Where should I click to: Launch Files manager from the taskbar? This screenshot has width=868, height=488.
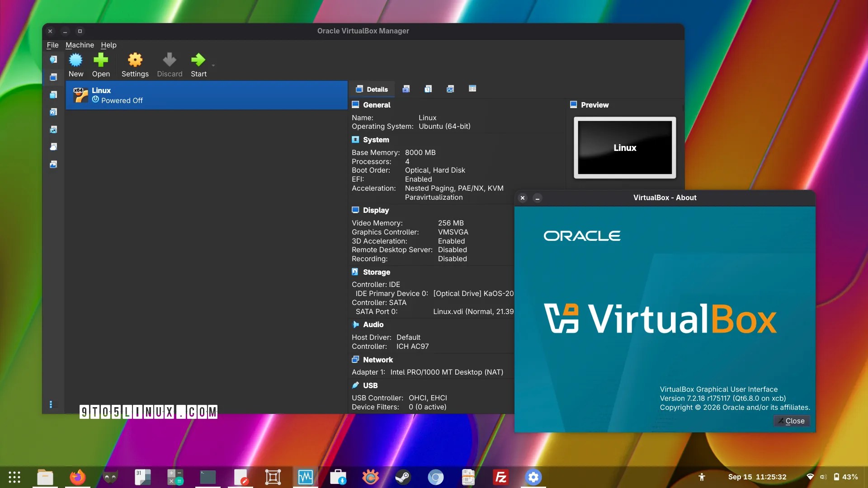[x=45, y=477]
